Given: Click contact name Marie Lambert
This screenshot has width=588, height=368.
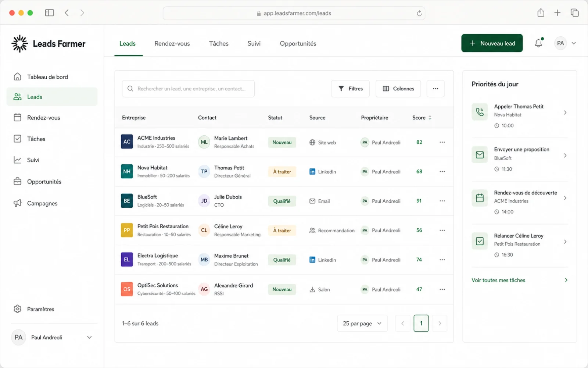Looking at the screenshot, I should tap(231, 138).
